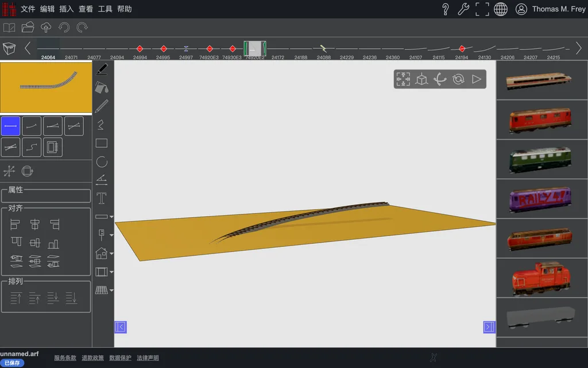This screenshot has height=368, width=588.
Task: Select the circle shape tool
Action: point(102,162)
